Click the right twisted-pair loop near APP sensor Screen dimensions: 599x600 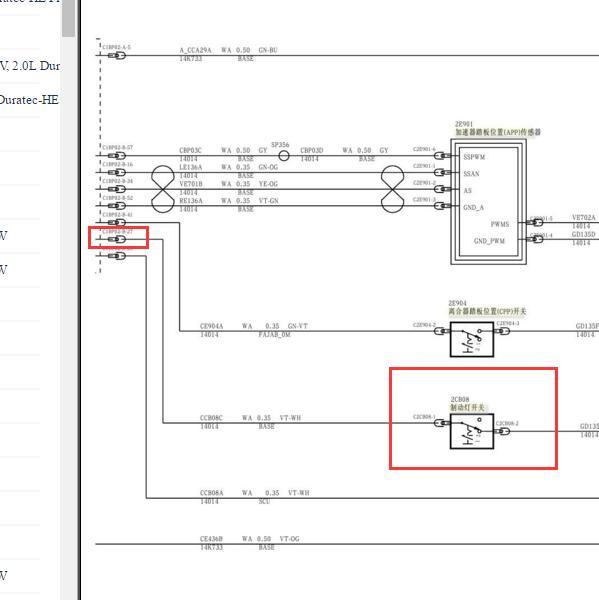[x=392, y=189]
